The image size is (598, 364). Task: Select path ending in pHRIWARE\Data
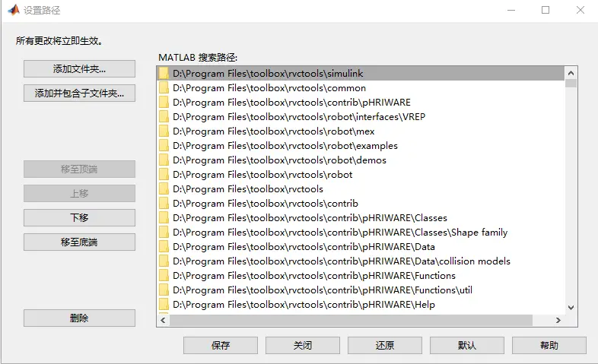click(x=361, y=247)
